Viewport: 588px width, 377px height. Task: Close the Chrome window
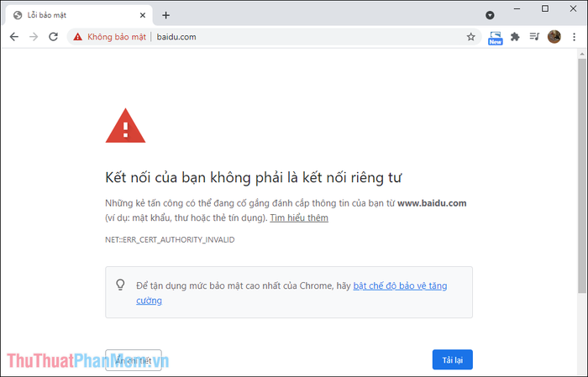coord(573,8)
